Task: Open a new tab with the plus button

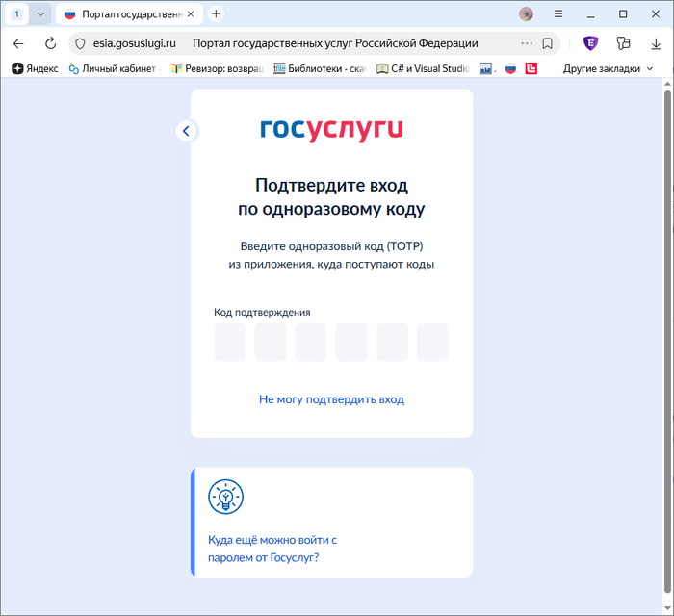Action: click(x=216, y=13)
